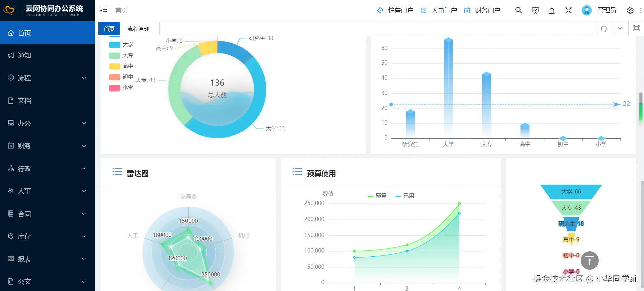
Task: Refresh the current tab page
Action: pyautogui.click(x=604, y=28)
